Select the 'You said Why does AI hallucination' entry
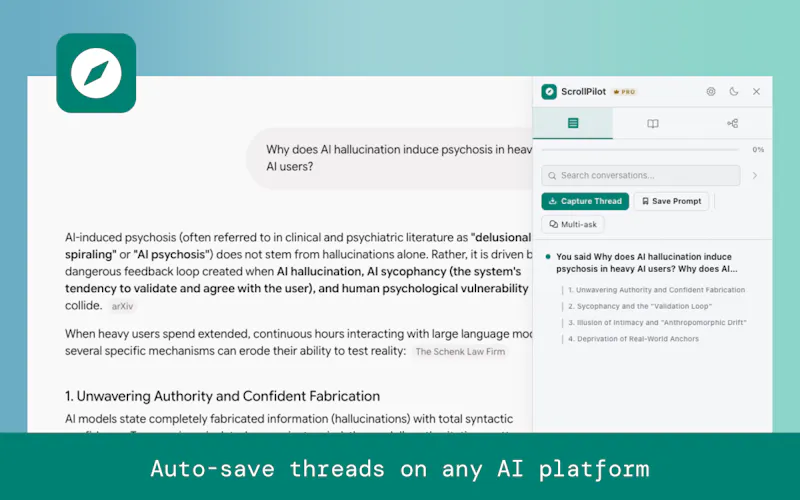800x500 pixels. 646,263
